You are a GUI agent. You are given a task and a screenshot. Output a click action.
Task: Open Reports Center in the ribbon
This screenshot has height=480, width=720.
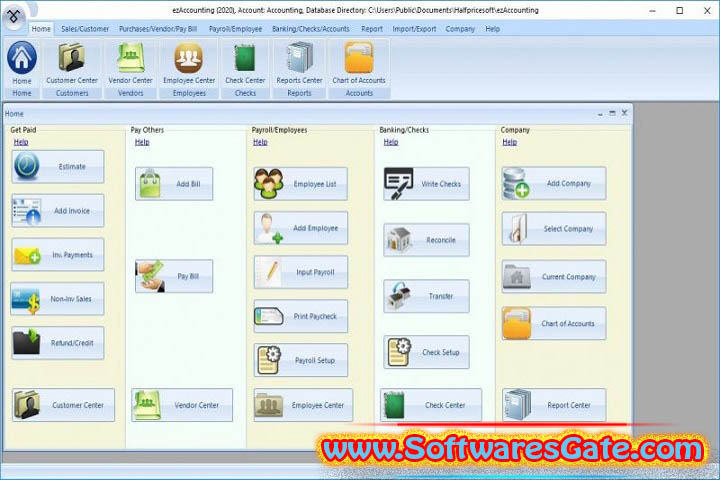coord(299,63)
